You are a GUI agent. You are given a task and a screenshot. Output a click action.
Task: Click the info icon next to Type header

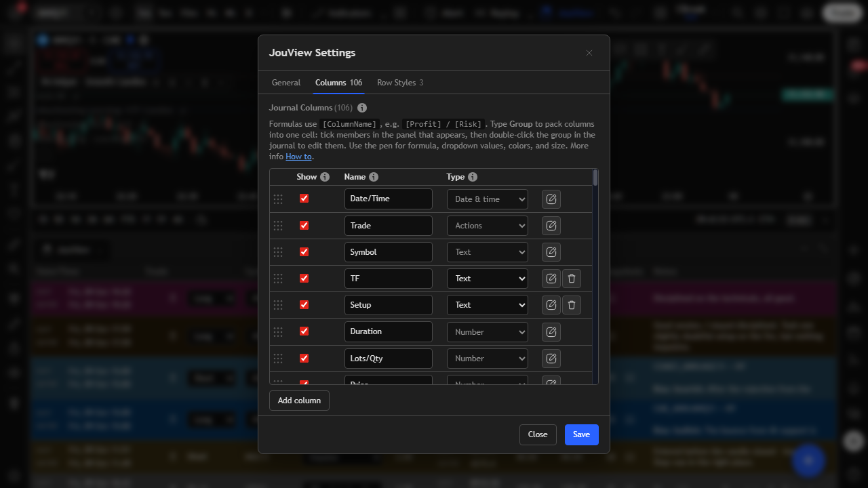pyautogui.click(x=473, y=177)
